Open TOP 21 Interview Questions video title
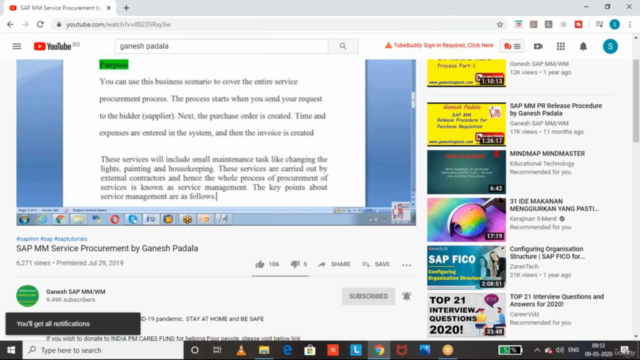 pyautogui.click(x=557, y=300)
